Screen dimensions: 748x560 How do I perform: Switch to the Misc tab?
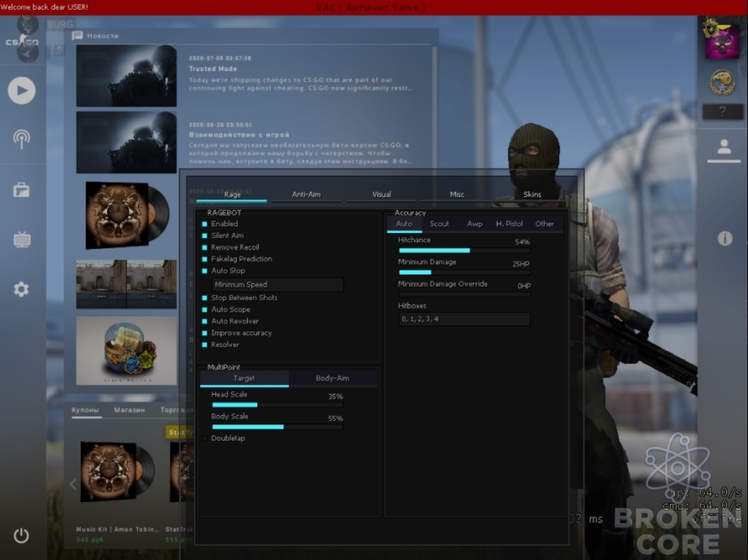click(457, 194)
